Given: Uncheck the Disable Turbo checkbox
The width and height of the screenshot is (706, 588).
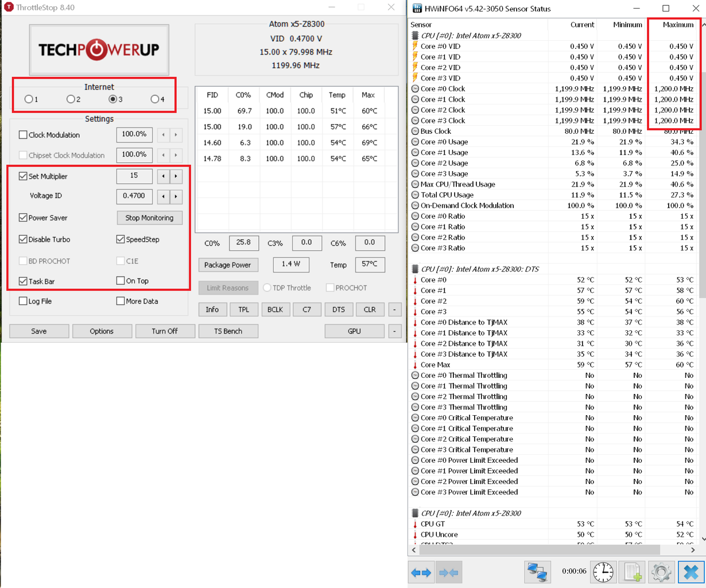Looking at the screenshot, I should 24,239.
